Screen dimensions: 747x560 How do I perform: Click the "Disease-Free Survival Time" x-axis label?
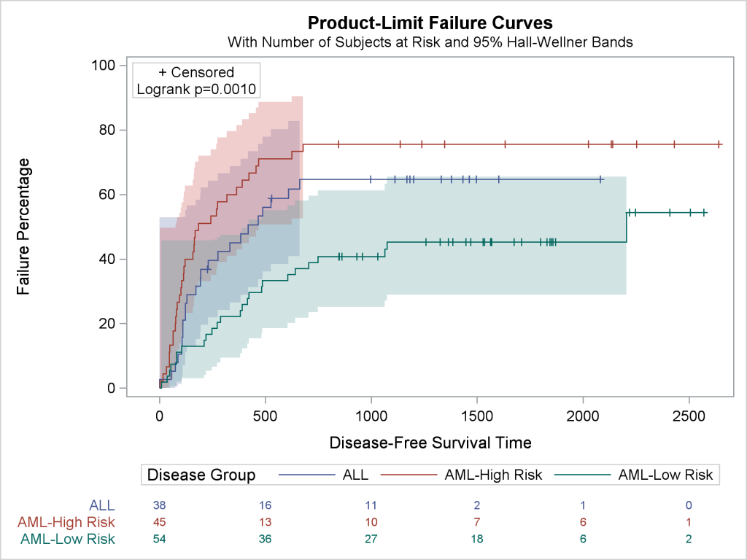tap(430, 443)
